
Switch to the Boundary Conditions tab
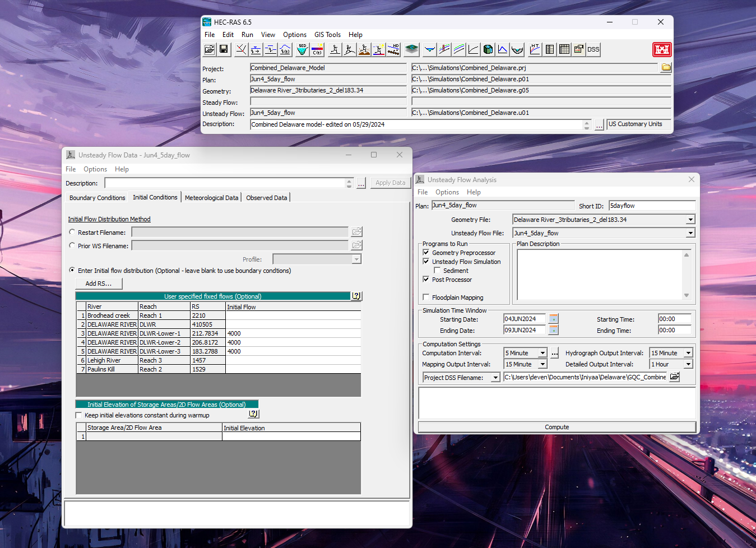(98, 198)
